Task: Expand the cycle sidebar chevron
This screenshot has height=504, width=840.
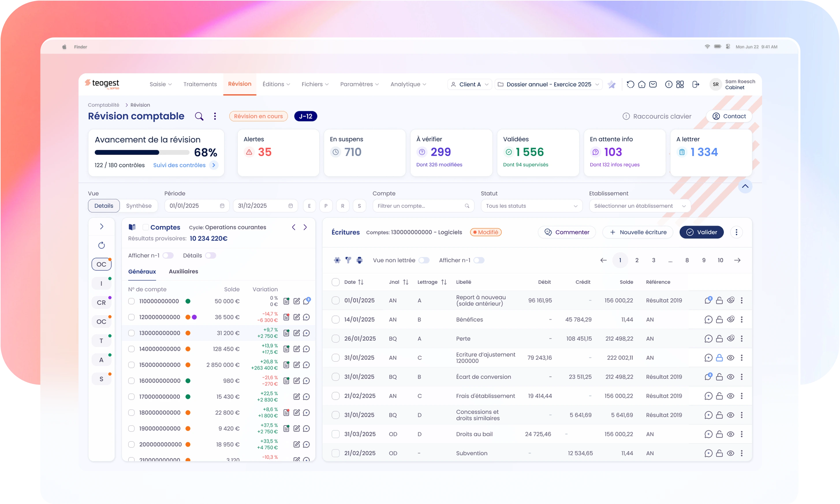Action: [x=101, y=226]
